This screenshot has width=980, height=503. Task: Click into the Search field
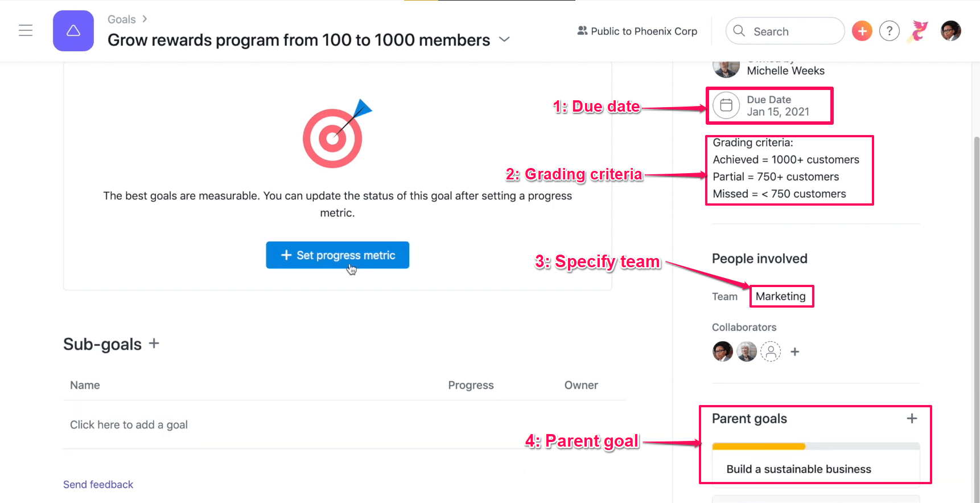[785, 31]
